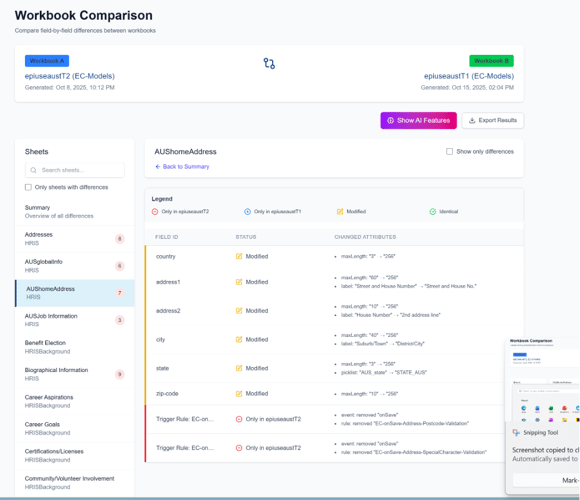Click legend icon Only in epiuseaustT2
580x500 pixels.
click(x=155, y=212)
